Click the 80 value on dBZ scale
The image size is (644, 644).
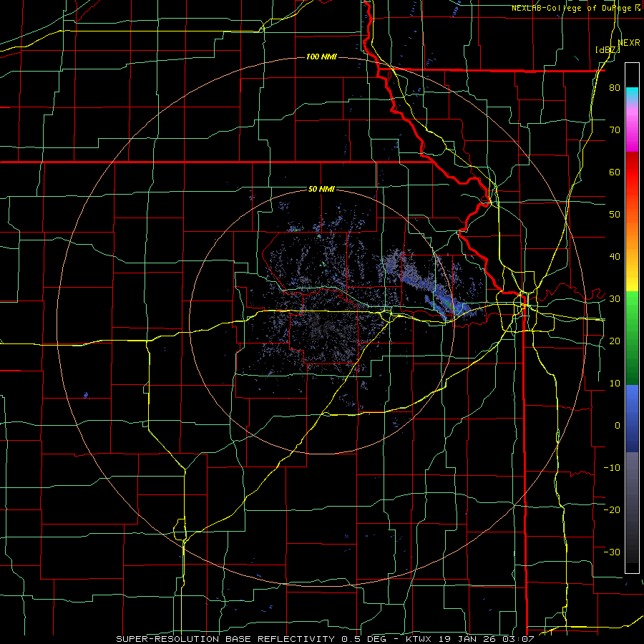click(x=615, y=88)
